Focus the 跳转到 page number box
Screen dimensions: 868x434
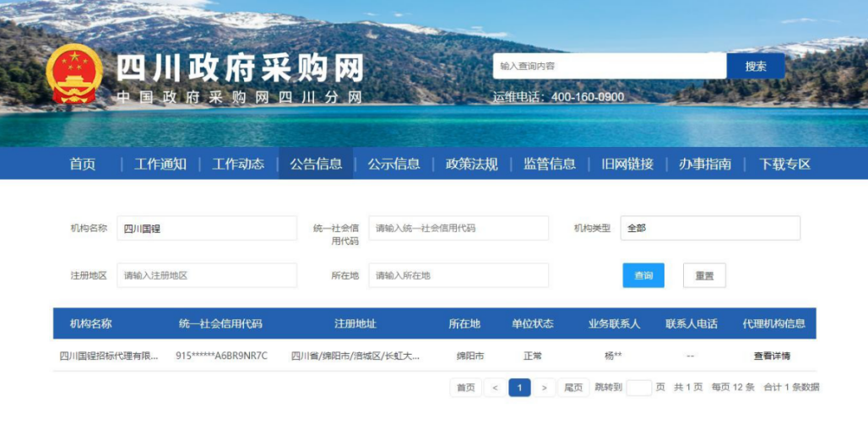(x=639, y=388)
